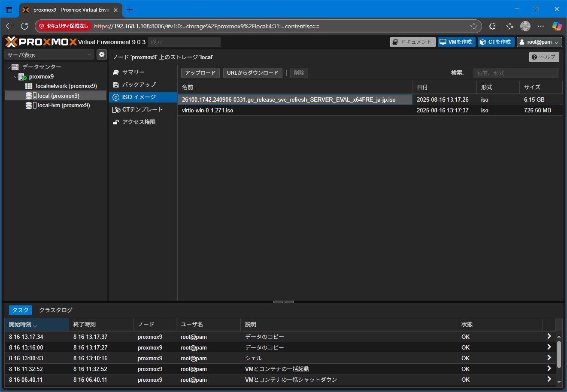Switch to Cluster log tab
The width and height of the screenshot is (567, 392).
click(x=56, y=310)
